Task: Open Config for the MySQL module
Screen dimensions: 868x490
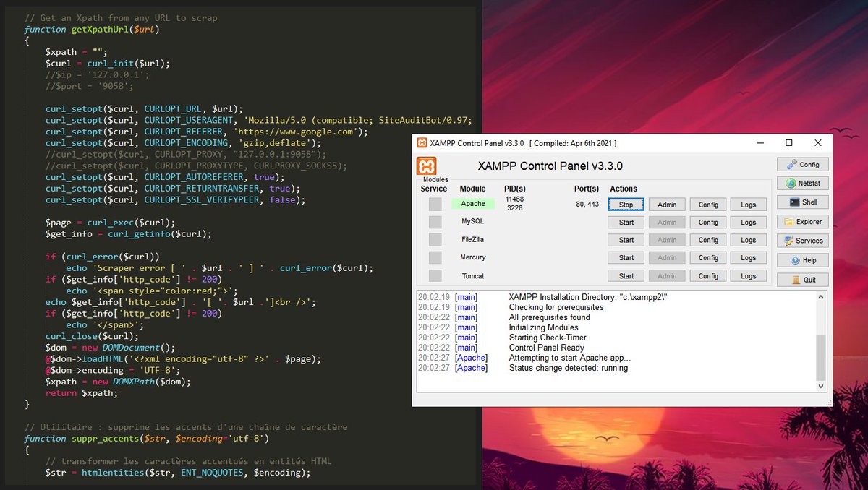Action: [x=707, y=221]
